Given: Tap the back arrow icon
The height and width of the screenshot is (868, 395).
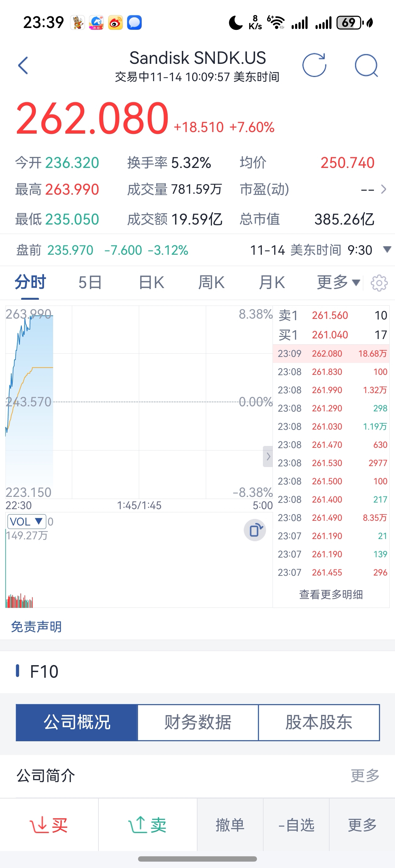Looking at the screenshot, I should point(23,65).
